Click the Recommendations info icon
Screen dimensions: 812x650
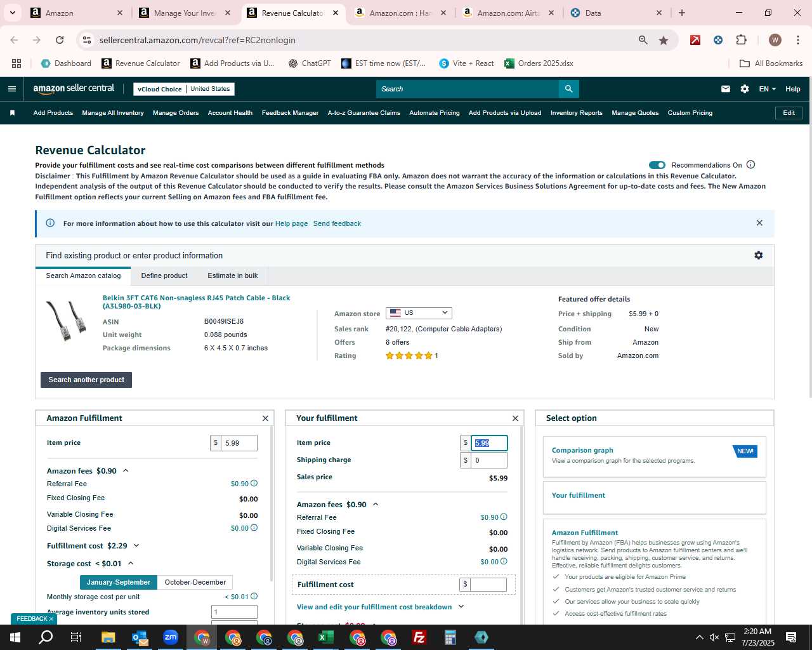point(751,165)
